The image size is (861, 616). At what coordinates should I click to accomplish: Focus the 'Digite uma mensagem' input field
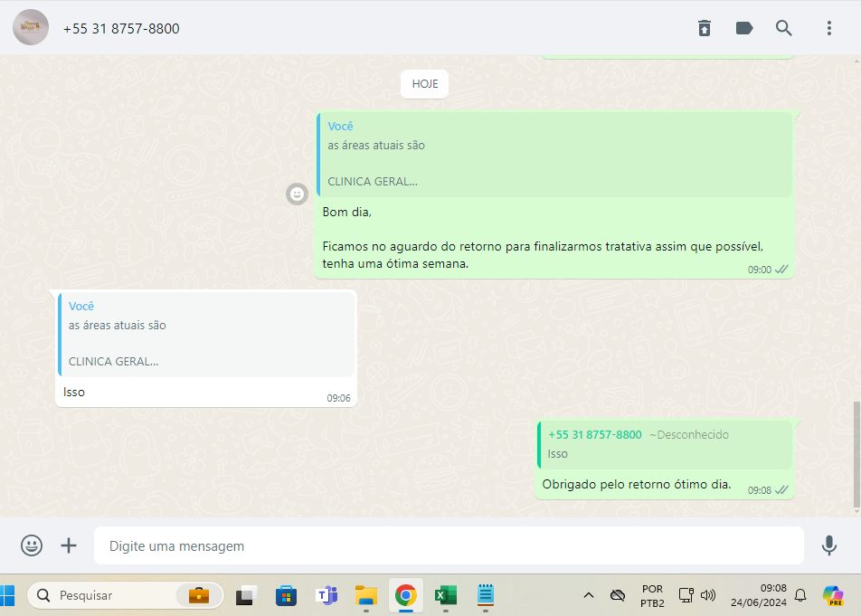pos(449,545)
